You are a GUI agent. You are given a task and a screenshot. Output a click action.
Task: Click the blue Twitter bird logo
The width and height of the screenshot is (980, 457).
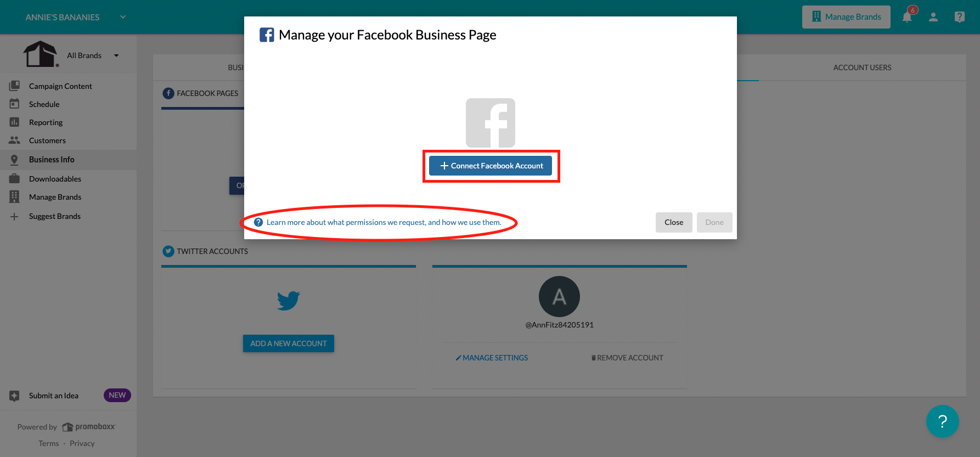pyautogui.click(x=289, y=300)
